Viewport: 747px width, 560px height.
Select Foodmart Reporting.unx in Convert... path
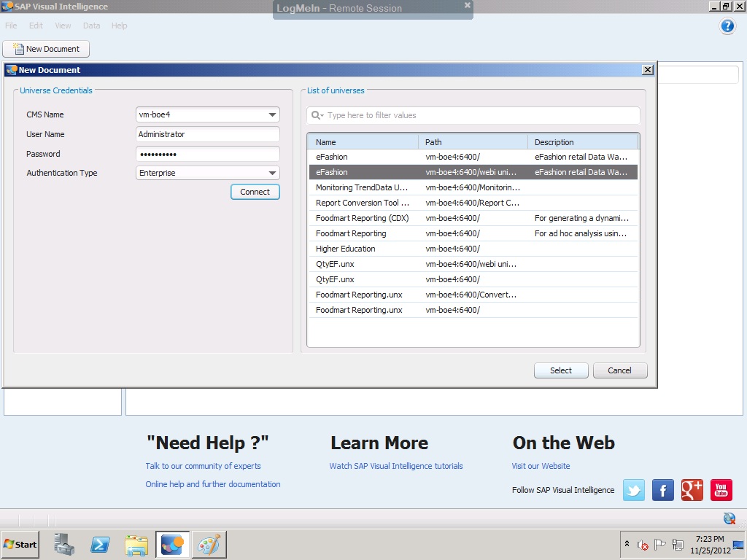click(473, 295)
